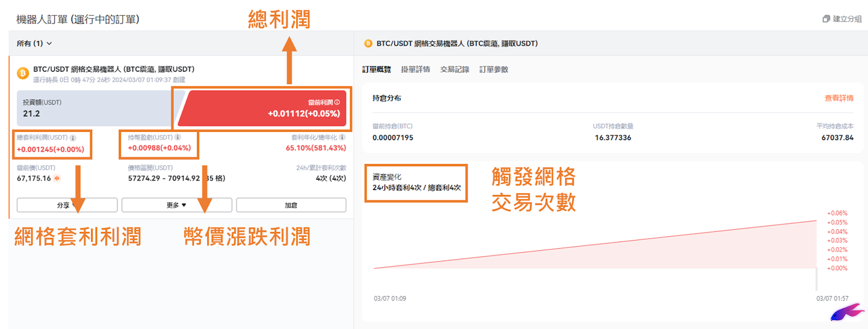The image size is (868, 329).
Task: Click the 持幣盈虧 value +0.00988(+0.04%)
Action: [159, 148]
